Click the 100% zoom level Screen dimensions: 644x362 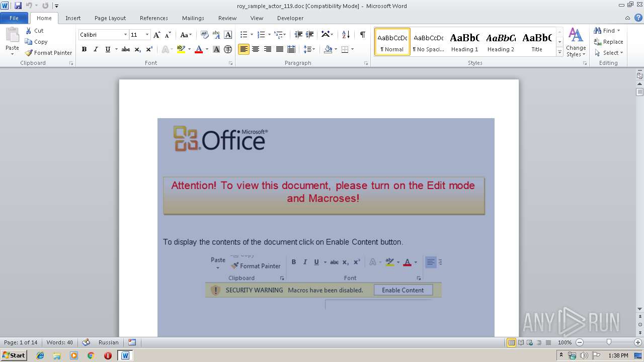565,342
